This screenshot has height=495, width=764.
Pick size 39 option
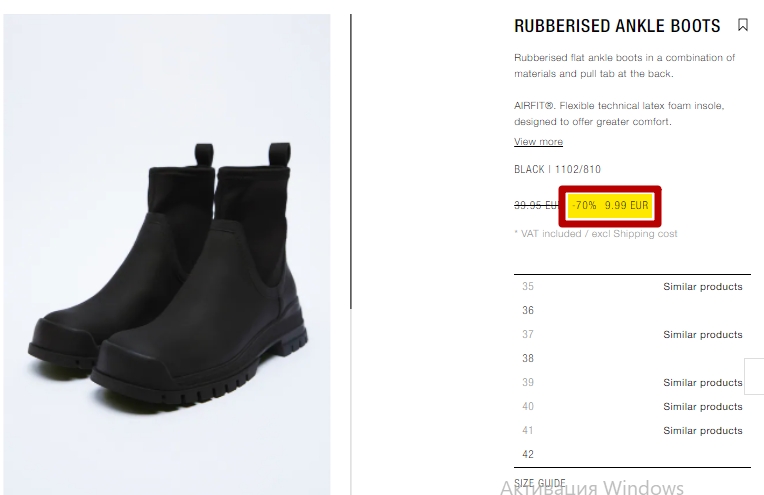[x=632, y=382]
